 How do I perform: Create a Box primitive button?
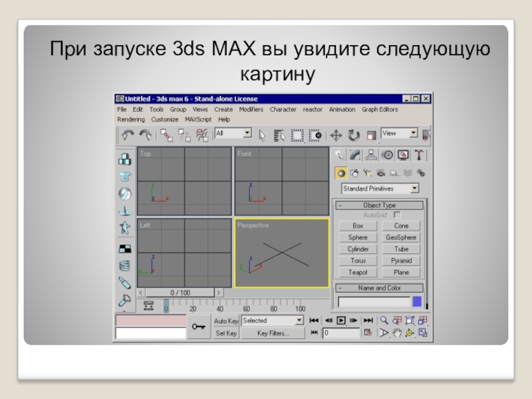click(358, 226)
